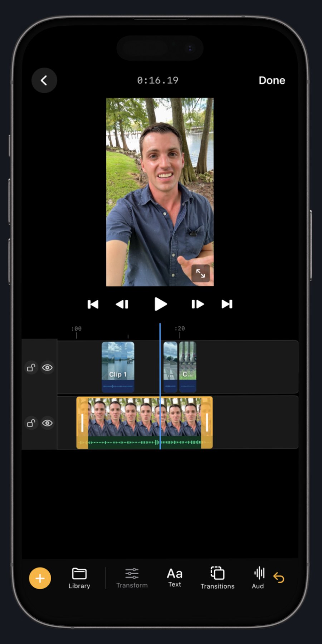
Task: Expand video preview to fullscreen
Action: click(x=200, y=274)
